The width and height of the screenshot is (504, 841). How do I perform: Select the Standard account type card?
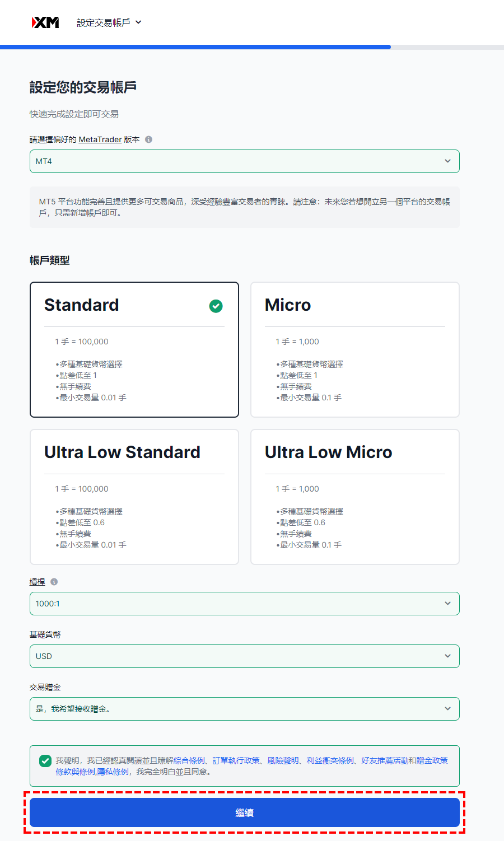point(134,349)
